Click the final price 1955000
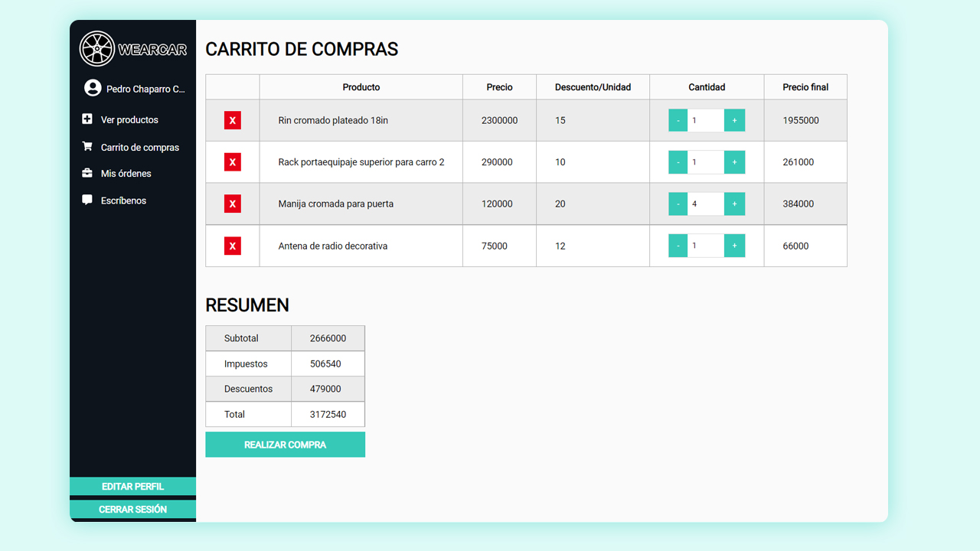This screenshot has height=551, width=980. point(801,120)
